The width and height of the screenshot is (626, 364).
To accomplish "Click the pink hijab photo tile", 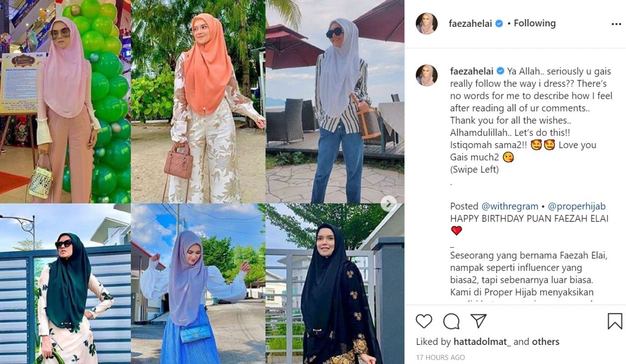I will point(65,102).
